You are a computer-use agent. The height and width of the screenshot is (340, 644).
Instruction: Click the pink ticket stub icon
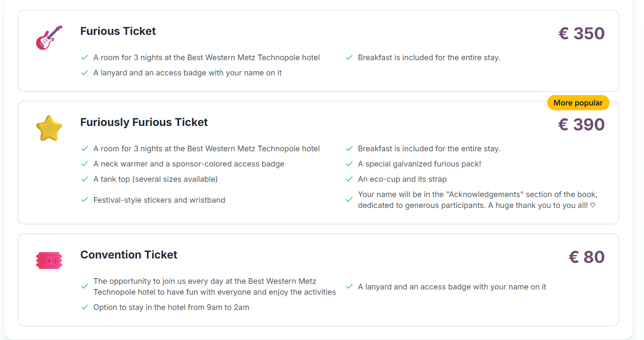(x=49, y=260)
